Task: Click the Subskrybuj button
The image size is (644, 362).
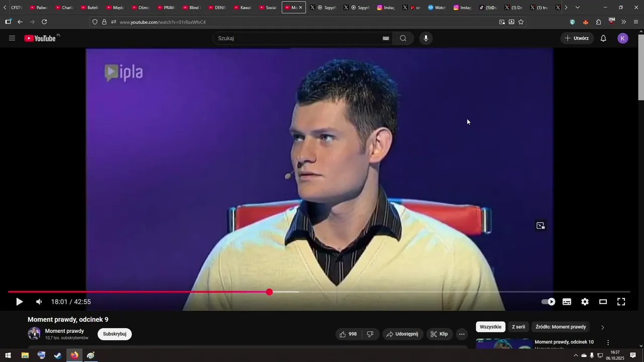Action: click(115, 334)
